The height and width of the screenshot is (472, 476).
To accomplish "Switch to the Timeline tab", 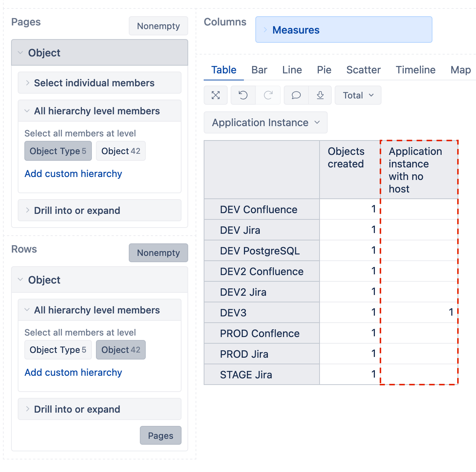I will [x=415, y=70].
